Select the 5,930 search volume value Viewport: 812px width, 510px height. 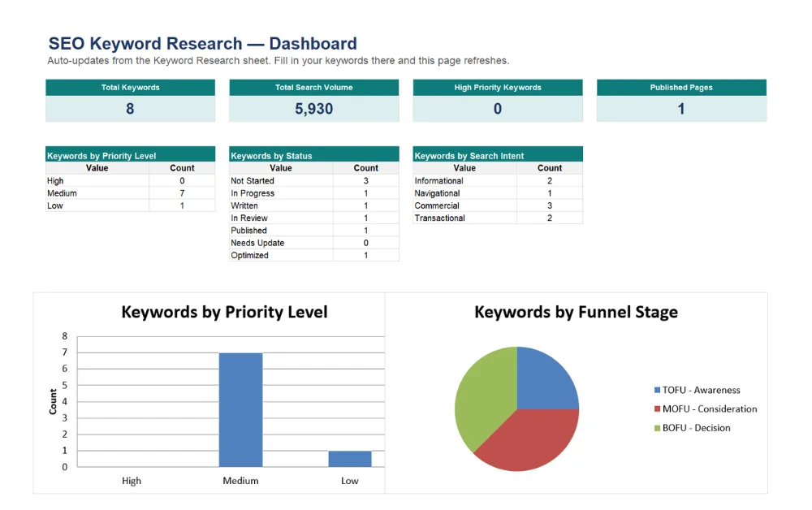[x=313, y=109]
